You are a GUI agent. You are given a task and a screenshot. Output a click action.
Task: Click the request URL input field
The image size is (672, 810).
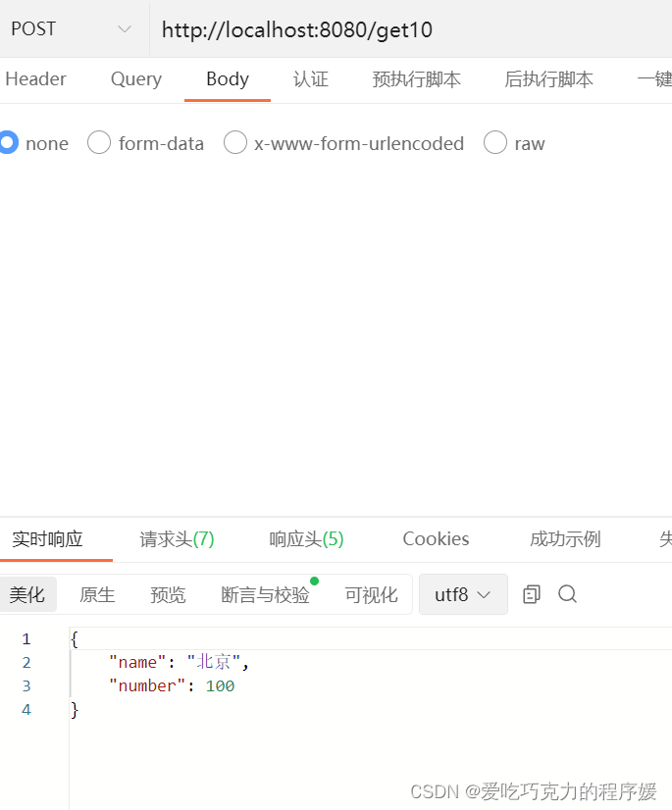coord(411,29)
